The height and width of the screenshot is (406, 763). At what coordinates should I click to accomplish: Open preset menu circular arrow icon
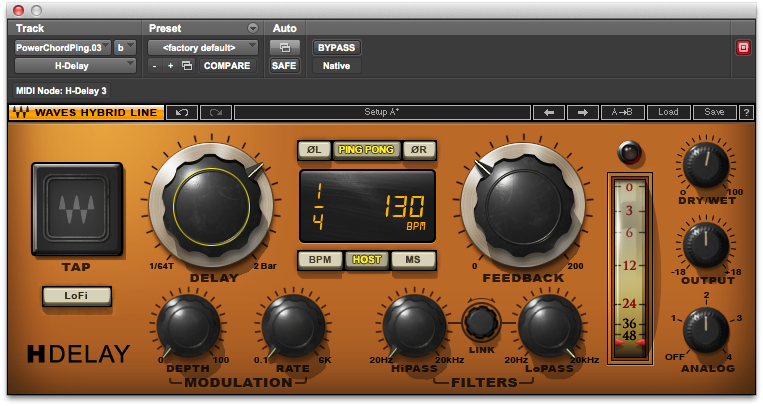point(253,28)
